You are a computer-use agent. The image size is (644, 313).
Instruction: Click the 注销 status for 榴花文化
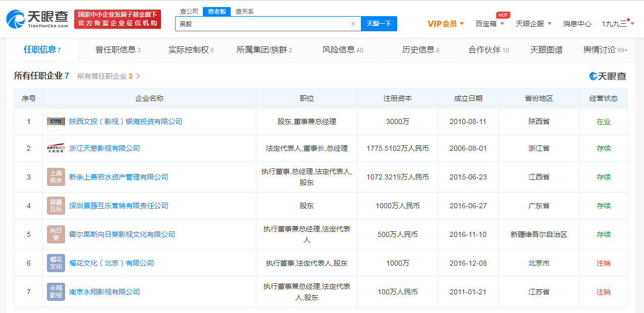[x=604, y=263]
